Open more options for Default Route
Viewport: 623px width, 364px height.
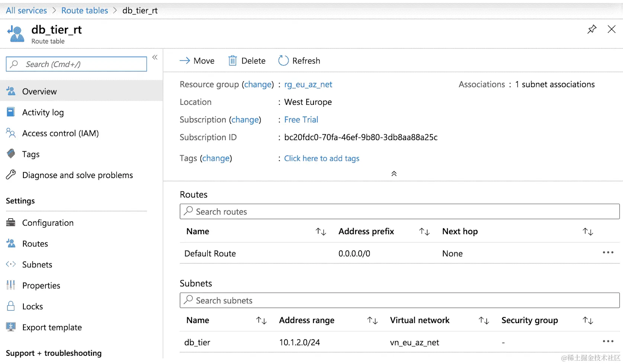tap(608, 252)
